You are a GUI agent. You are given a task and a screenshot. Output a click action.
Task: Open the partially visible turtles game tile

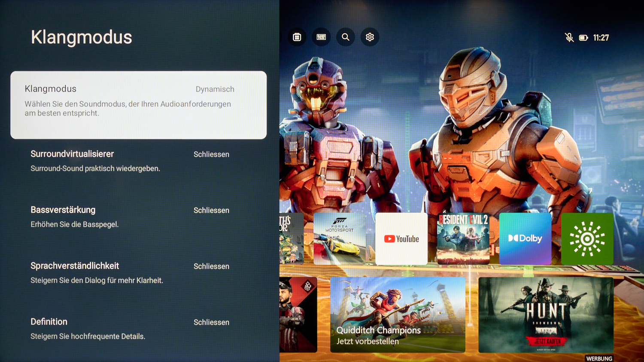pos(292,239)
